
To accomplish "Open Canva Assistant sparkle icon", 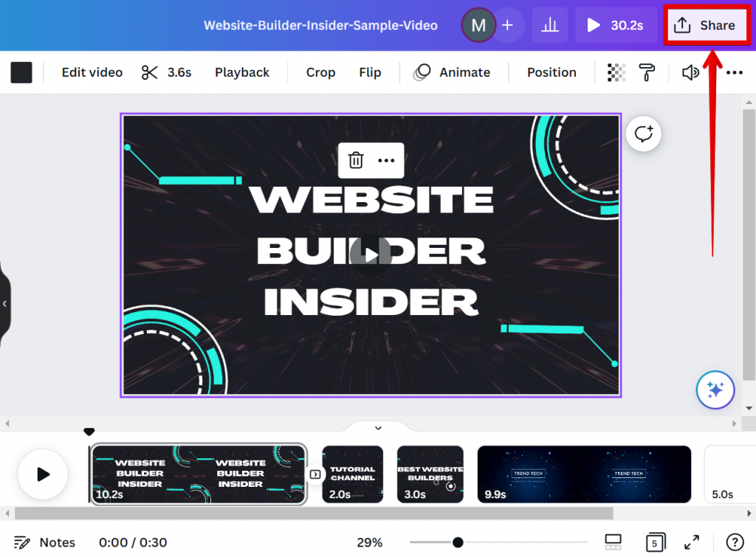I will coord(715,390).
